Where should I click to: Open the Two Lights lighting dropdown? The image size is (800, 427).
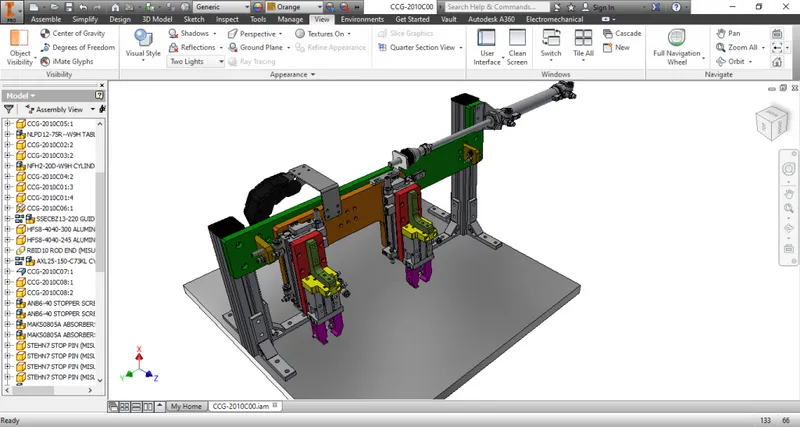(196, 61)
